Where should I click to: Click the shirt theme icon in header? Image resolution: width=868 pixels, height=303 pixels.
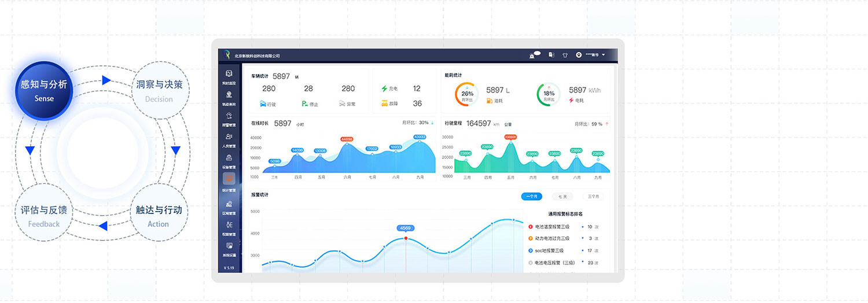pos(565,55)
